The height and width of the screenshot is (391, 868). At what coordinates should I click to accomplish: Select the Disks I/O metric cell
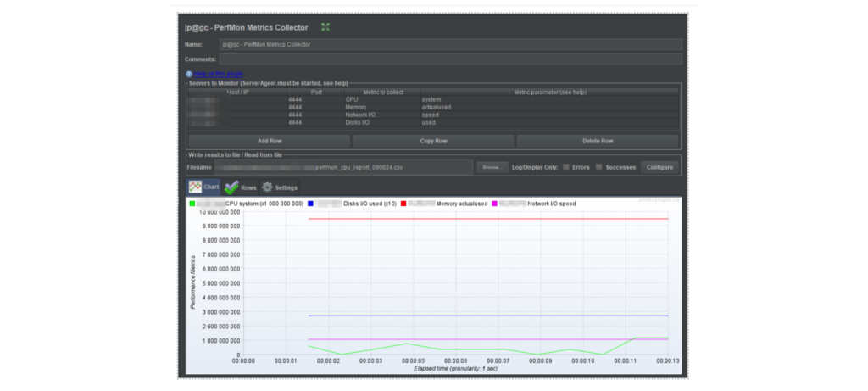[383, 123]
